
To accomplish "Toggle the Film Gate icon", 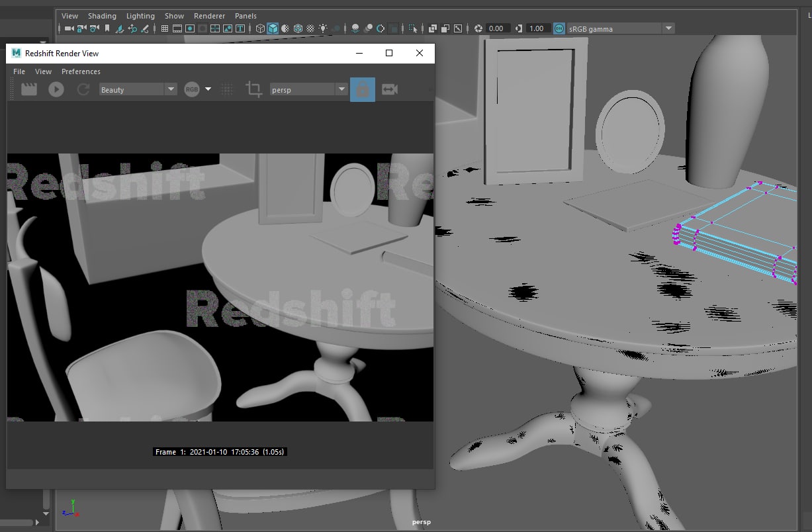I will 177,28.
